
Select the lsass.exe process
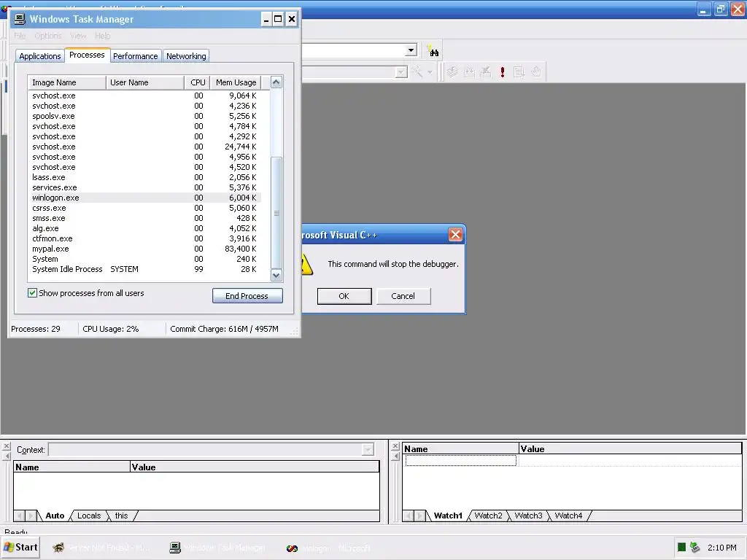pyautogui.click(x=144, y=177)
